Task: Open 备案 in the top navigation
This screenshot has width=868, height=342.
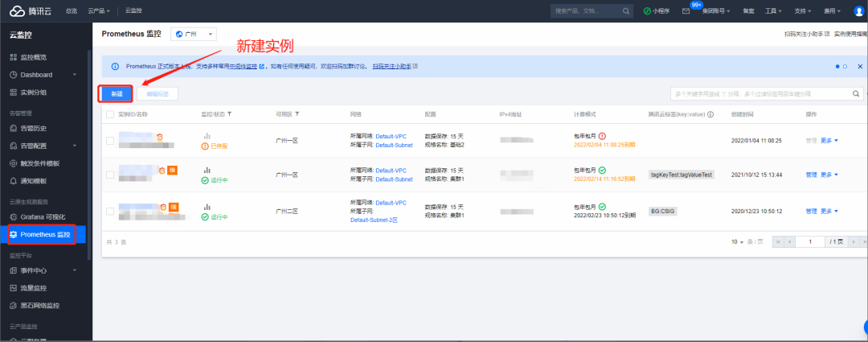Action: (x=748, y=11)
